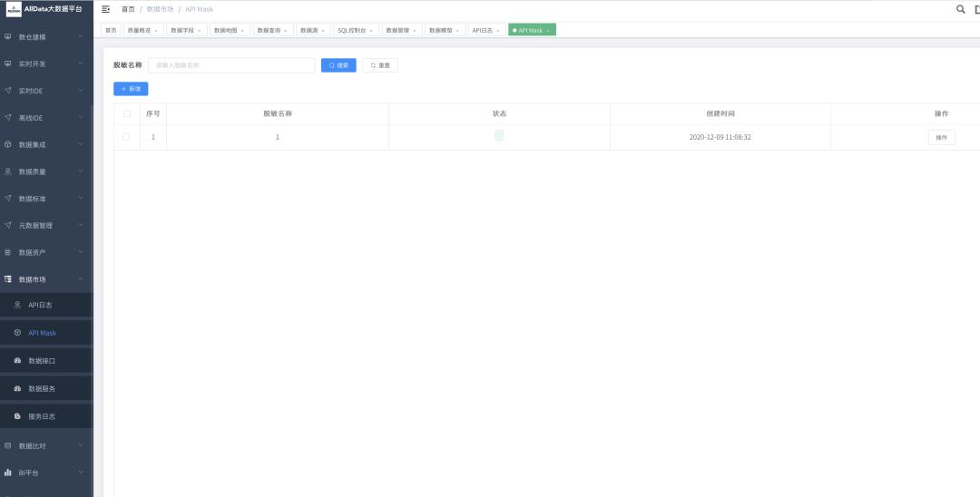The width and height of the screenshot is (980, 497).
Task: Click the 数据接口 dashboard icon
Action: click(x=17, y=360)
